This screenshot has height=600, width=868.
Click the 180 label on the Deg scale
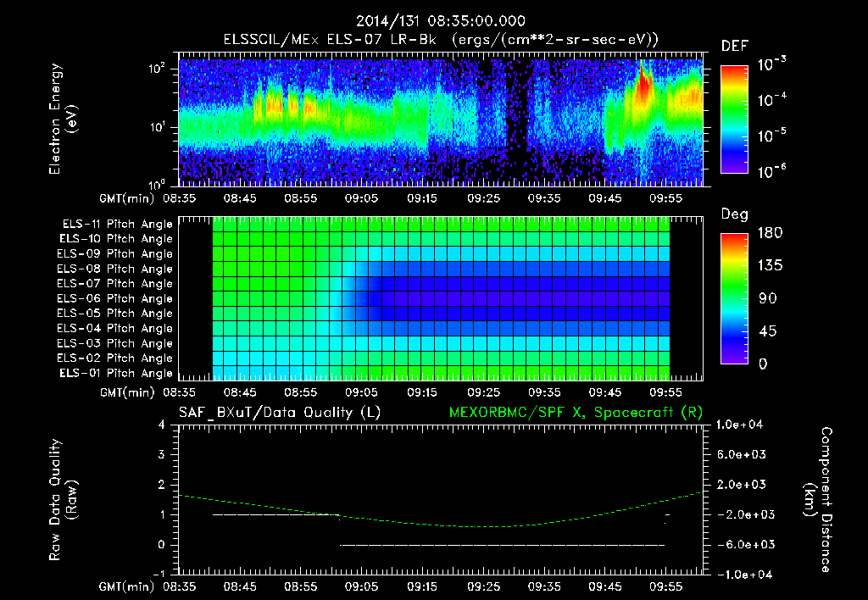coord(770,233)
